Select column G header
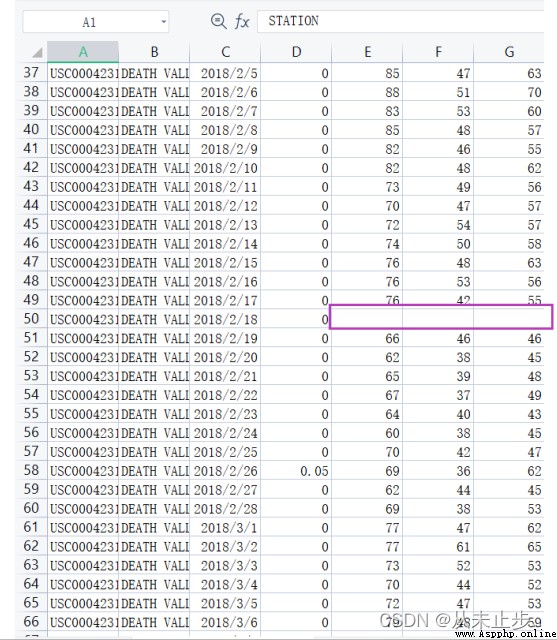 tap(508, 52)
